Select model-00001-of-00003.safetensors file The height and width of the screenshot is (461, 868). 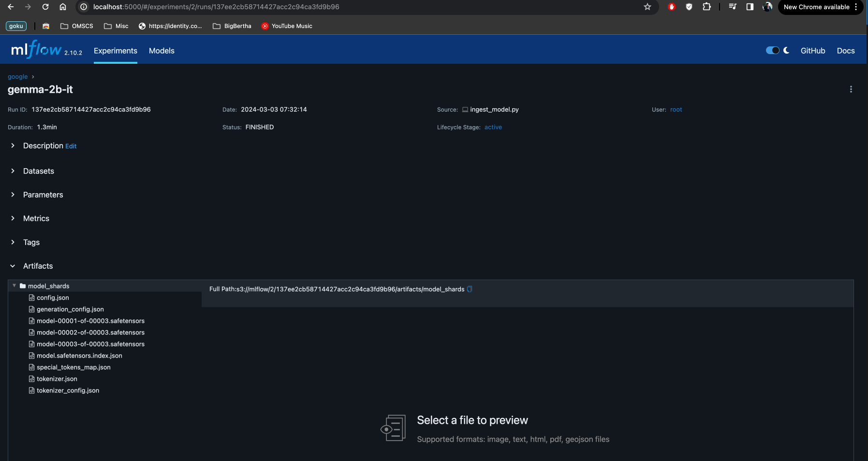[x=90, y=321]
